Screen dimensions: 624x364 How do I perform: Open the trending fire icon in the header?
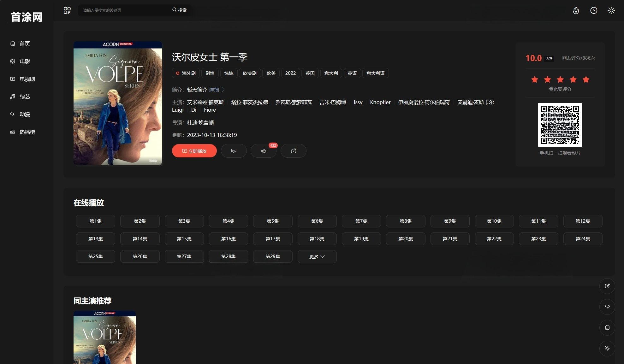click(576, 10)
